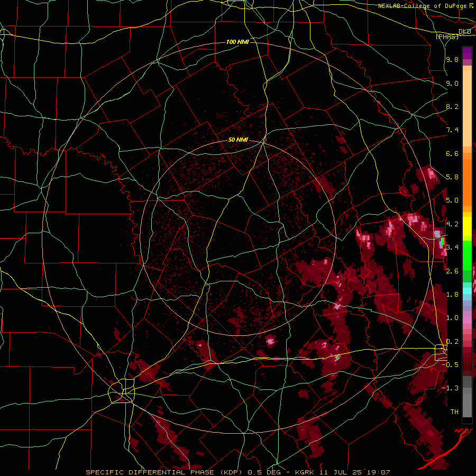Viewport: 476px width, 476px height.
Task: Click the Specific Differential Phase caption text
Action: 237,472
